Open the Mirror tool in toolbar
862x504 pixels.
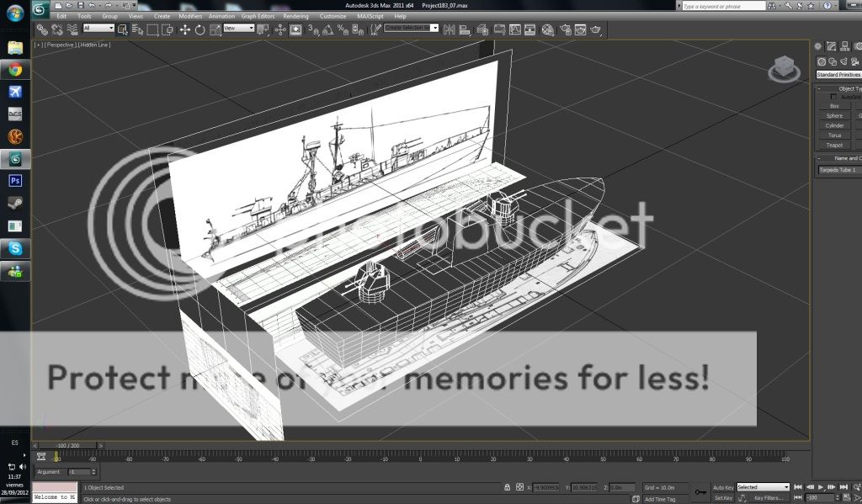coord(450,29)
